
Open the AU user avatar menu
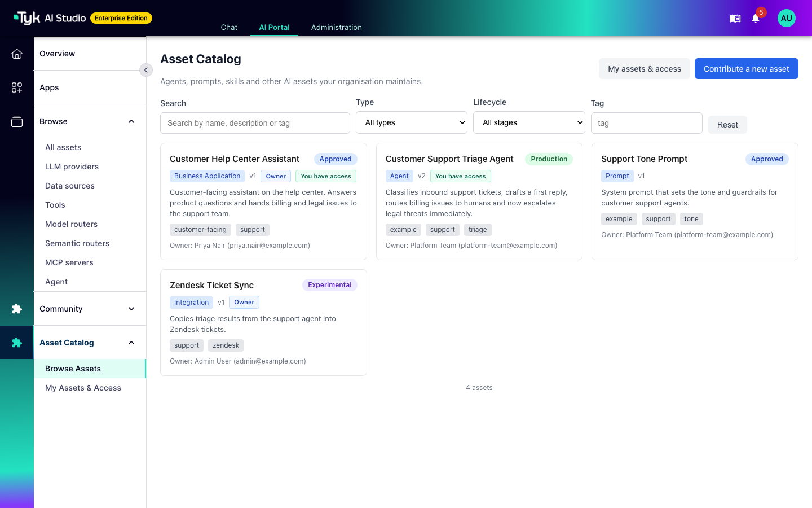click(787, 18)
